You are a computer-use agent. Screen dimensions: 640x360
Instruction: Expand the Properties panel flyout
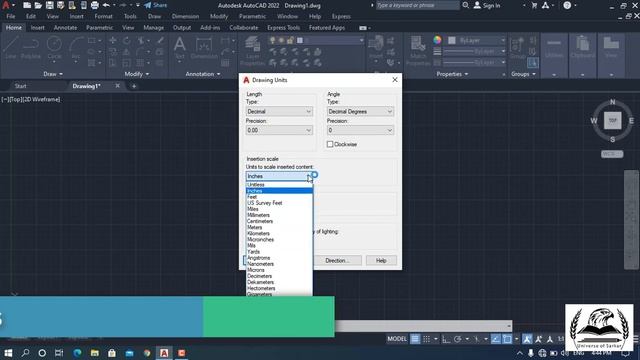[x=452, y=74]
